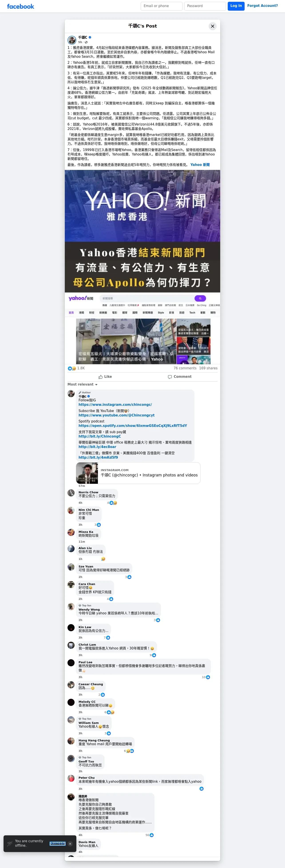Open the Forgot Account? link
Viewport: 285px width, 868px height.
click(x=262, y=6)
